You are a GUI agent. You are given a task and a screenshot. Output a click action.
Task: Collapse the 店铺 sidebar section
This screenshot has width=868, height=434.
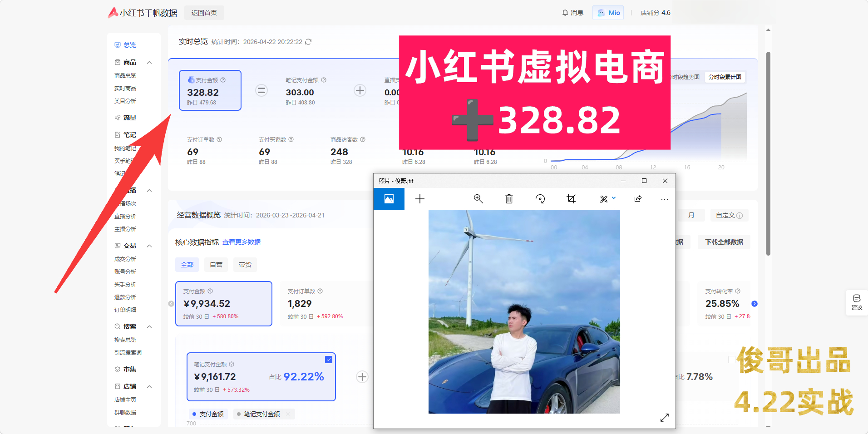(x=149, y=386)
